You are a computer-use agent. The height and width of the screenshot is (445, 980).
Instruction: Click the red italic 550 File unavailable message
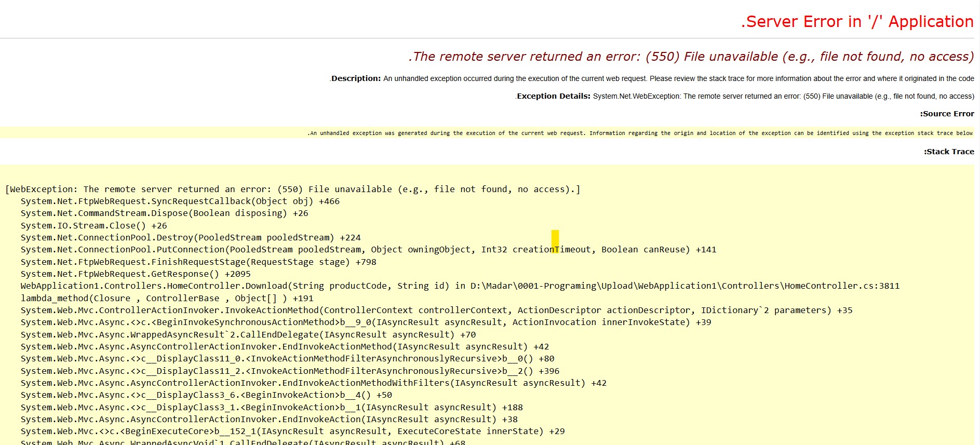pos(691,57)
